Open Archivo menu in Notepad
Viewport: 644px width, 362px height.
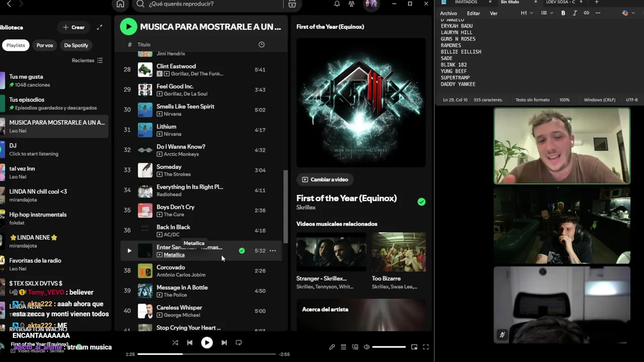[x=448, y=14]
